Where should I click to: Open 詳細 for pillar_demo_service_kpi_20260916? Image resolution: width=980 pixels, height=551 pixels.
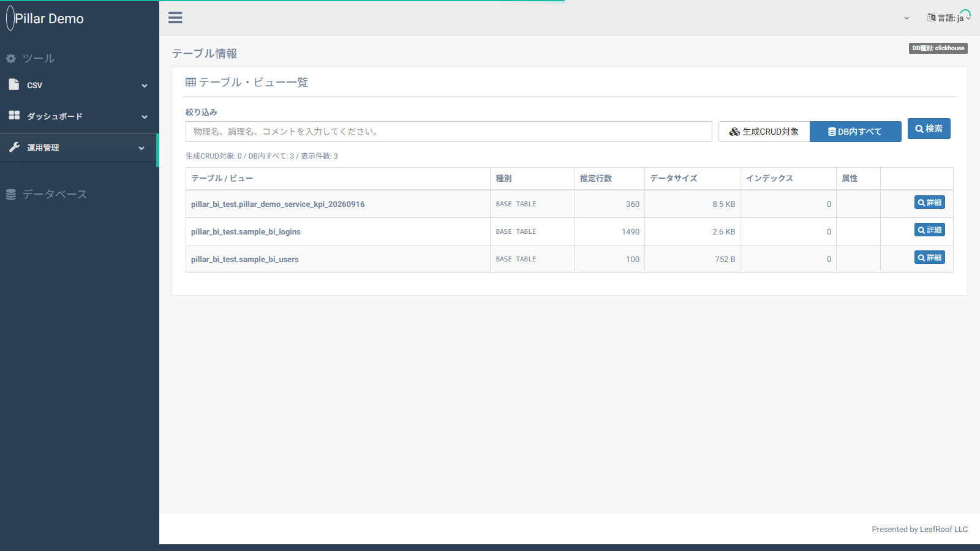click(x=930, y=203)
